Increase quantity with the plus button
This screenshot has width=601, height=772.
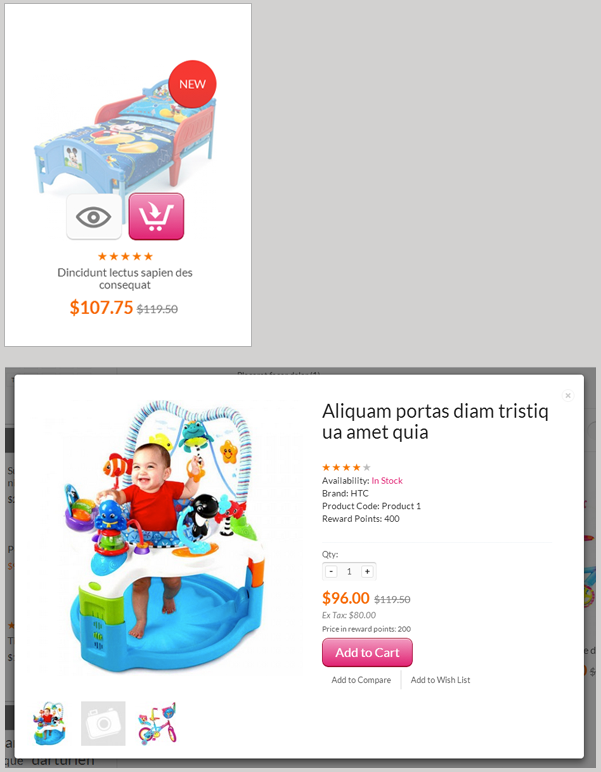point(367,571)
